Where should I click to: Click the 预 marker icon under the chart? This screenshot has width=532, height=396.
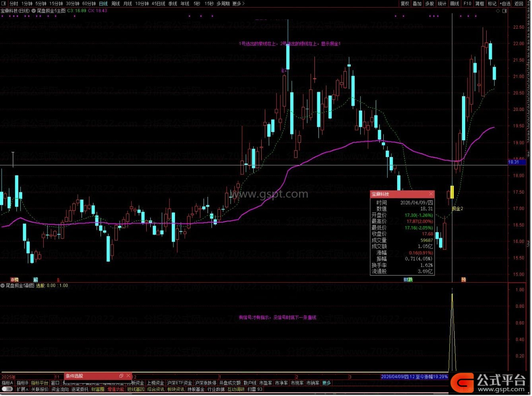463,280
